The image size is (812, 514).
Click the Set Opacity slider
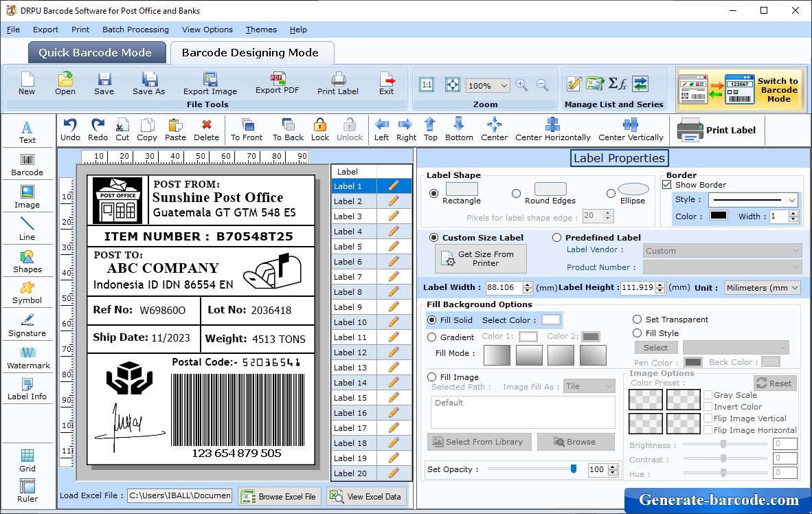[x=532, y=469]
